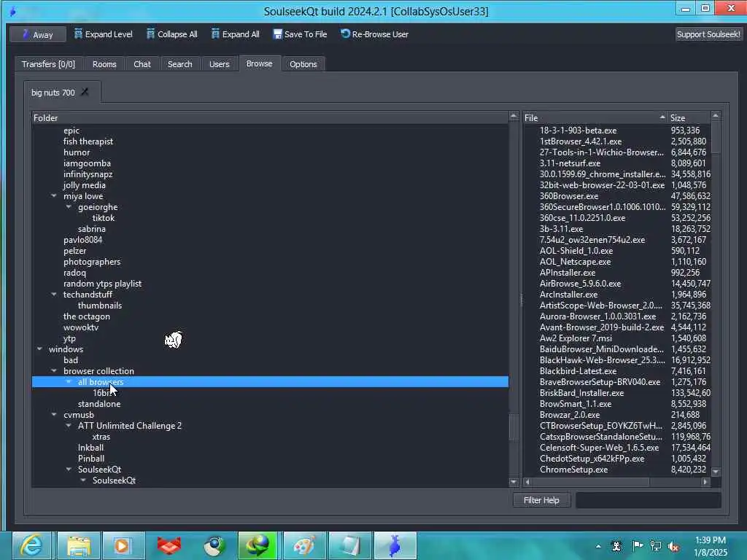The width and height of the screenshot is (747, 560).
Task: Click Collapse All in the toolbar
Action: tap(172, 34)
